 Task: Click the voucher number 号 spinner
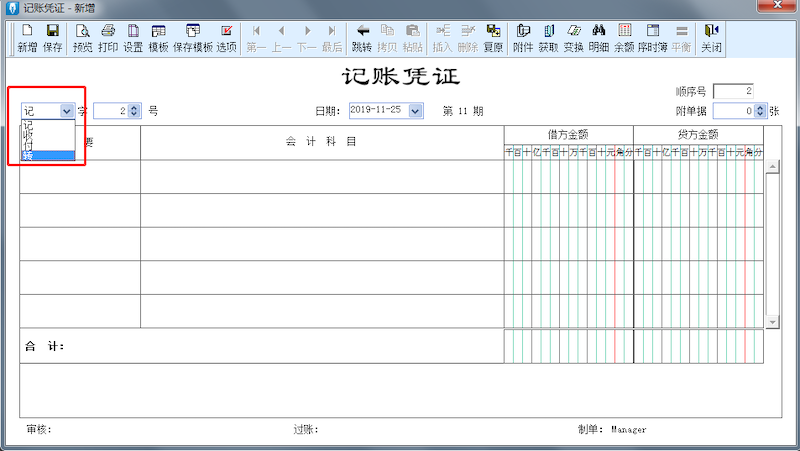point(136,111)
